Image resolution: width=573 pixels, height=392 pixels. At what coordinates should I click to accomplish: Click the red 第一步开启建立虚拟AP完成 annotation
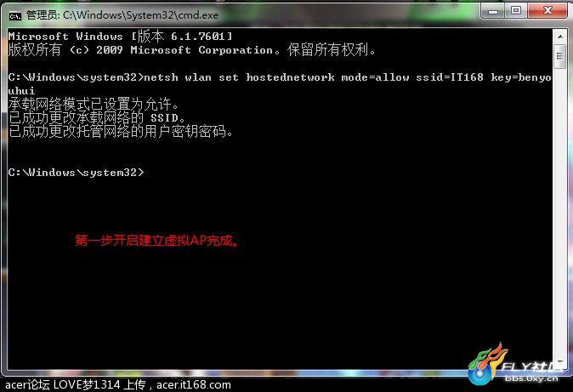pyautogui.click(x=156, y=241)
